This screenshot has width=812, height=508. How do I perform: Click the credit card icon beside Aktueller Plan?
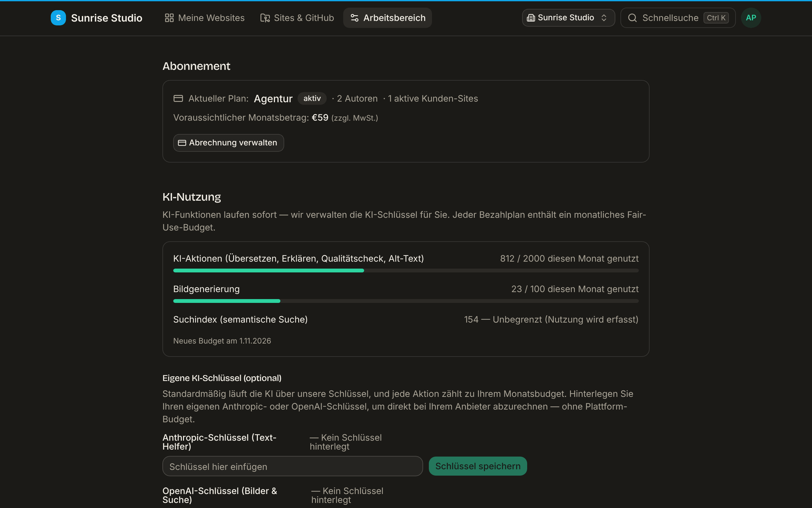point(178,98)
